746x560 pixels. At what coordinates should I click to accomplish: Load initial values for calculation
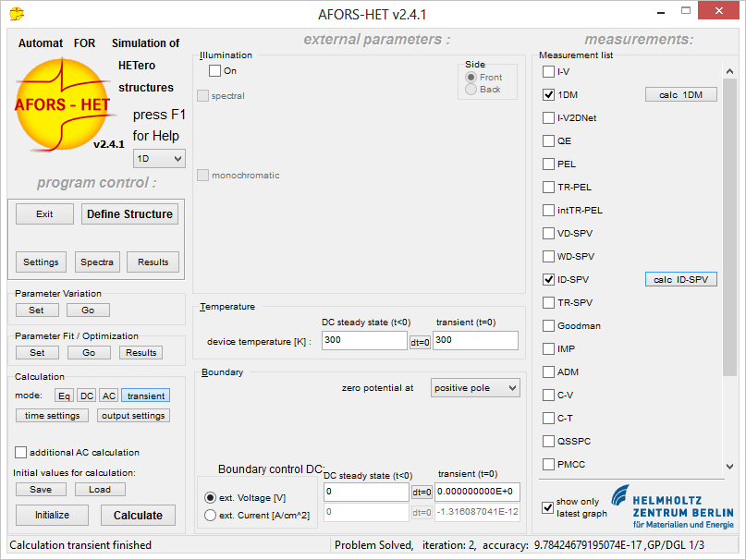coord(100,490)
